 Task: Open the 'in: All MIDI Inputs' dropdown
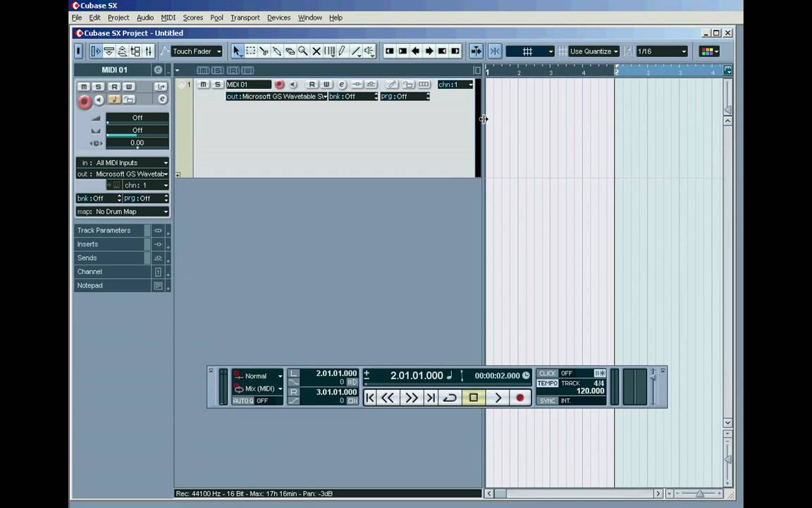click(x=123, y=163)
